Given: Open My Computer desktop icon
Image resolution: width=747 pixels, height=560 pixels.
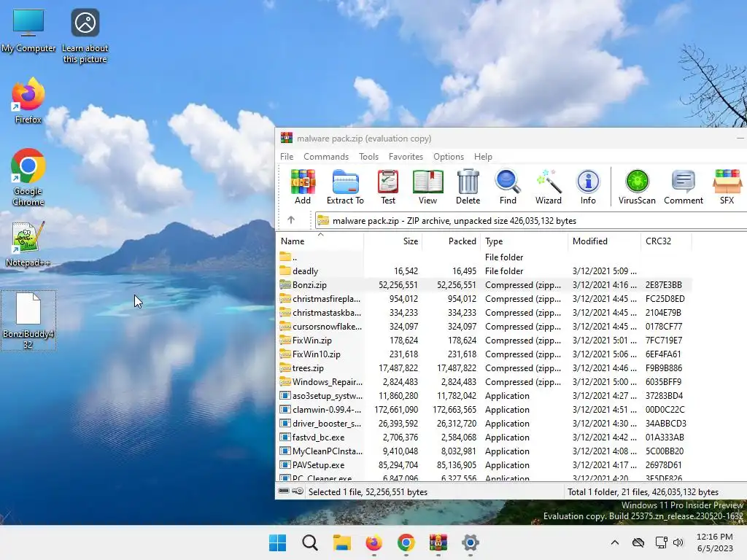Looking at the screenshot, I should coord(28,31).
